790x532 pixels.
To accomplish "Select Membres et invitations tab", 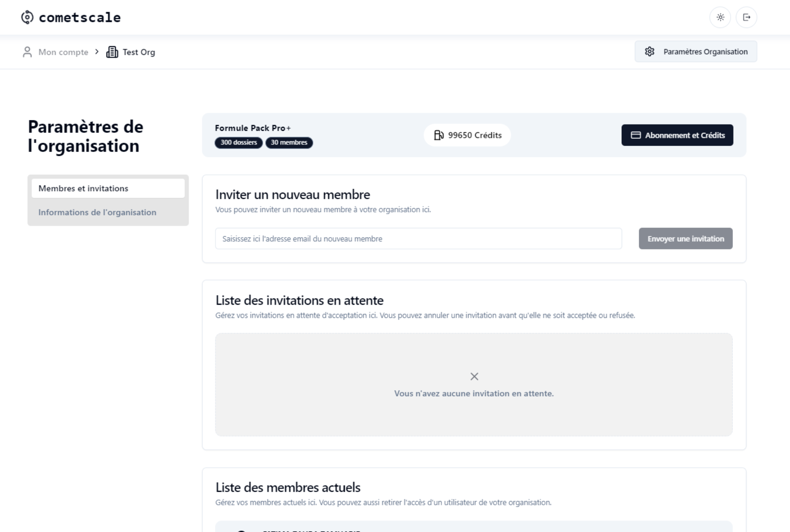I will click(x=108, y=188).
